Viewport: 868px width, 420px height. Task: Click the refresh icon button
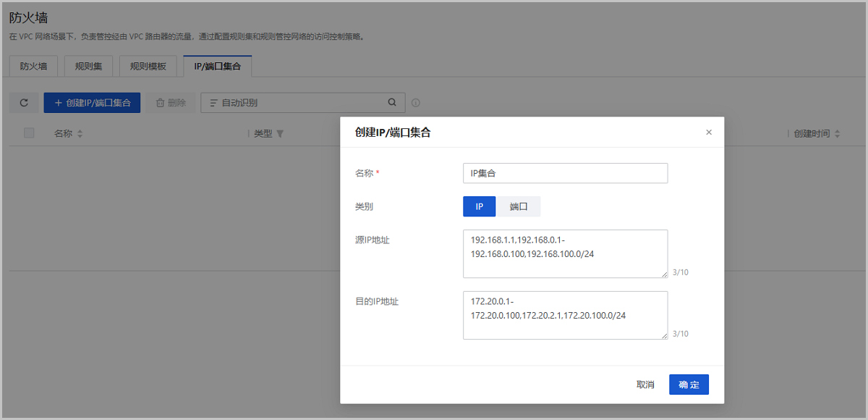pyautogui.click(x=24, y=103)
